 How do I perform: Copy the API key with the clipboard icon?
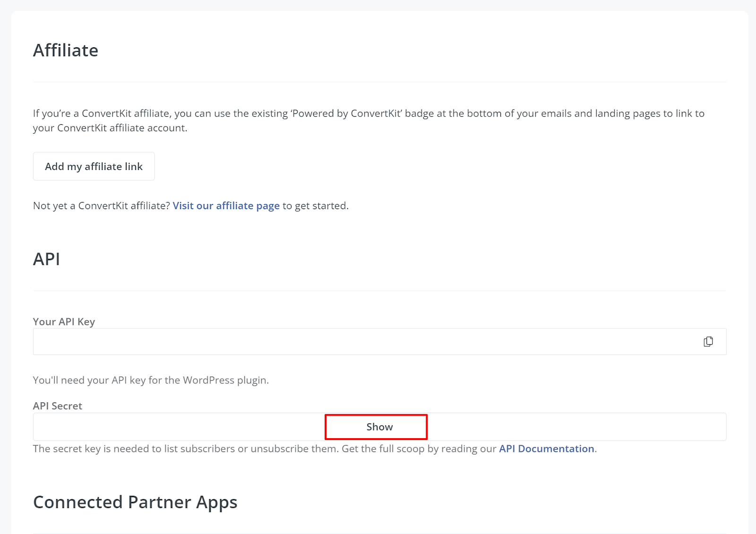click(708, 341)
